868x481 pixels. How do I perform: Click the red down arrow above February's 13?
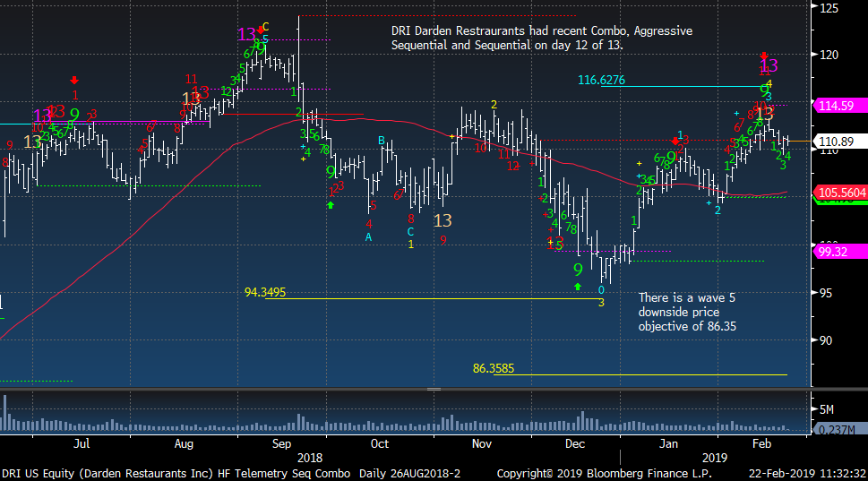point(764,56)
